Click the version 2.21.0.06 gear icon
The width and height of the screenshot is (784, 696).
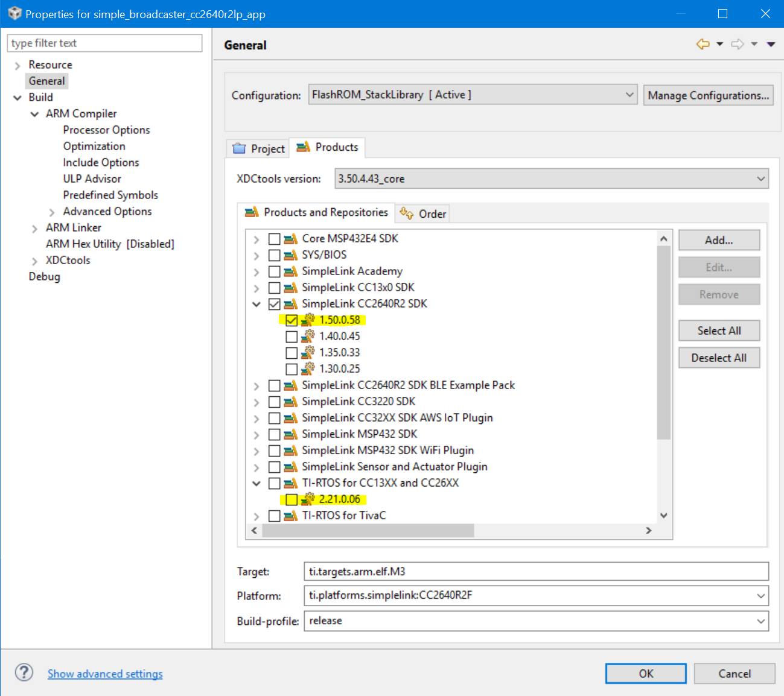pyautogui.click(x=308, y=499)
